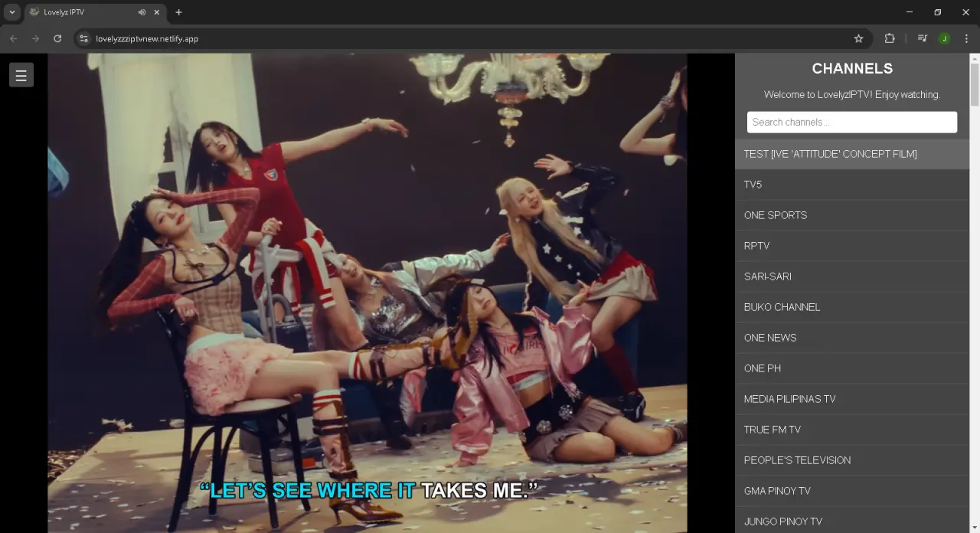
Task: Play MEDIA PILIPINAS TV
Action: pos(852,399)
